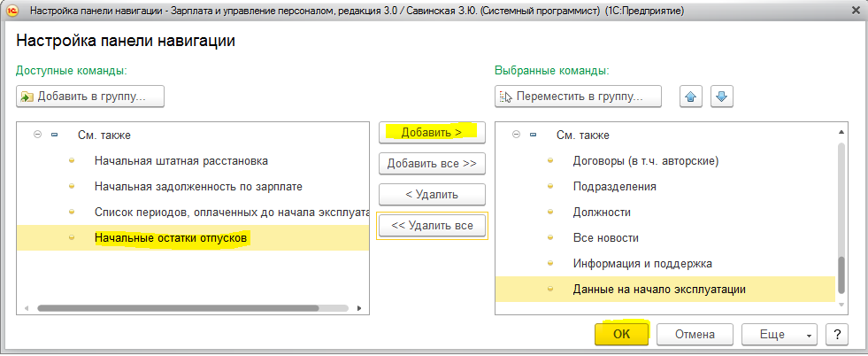Click the horizontal scrollbar of available commands

click(177, 308)
